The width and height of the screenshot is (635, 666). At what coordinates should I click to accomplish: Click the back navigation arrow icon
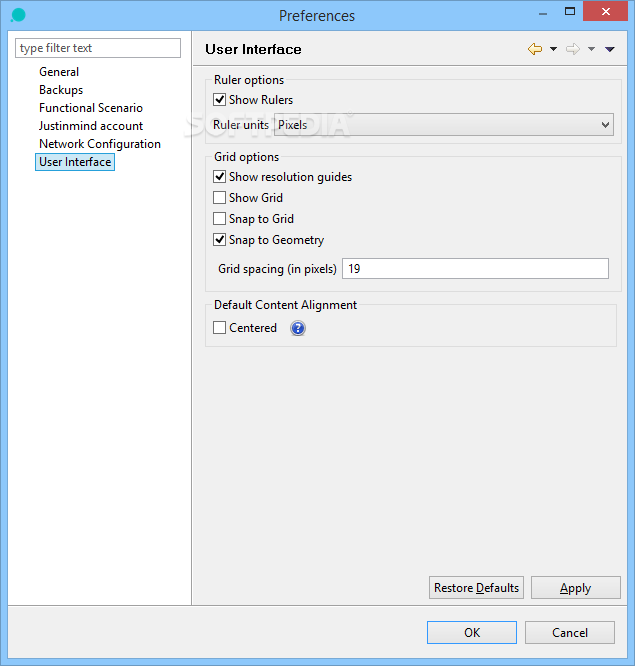[x=535, y=49]
